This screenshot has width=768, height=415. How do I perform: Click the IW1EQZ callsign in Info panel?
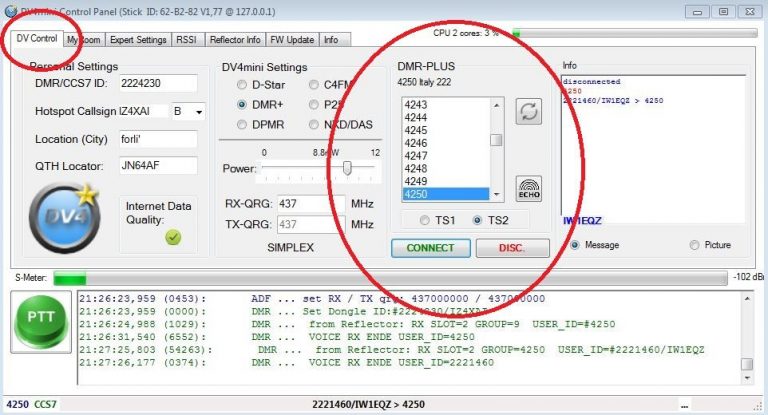[582, 220]
